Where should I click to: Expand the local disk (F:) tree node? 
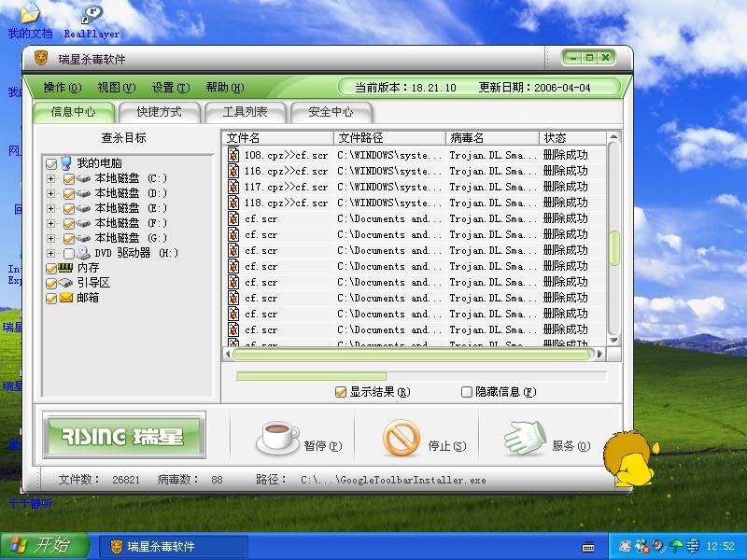[x=51, y=223]
